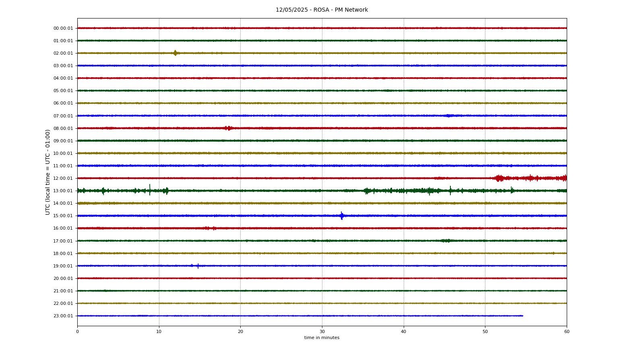The image size is (644, 362).
Task: Mark the tall spike near minute 9 on 13:00:01 trace
Action: 150,190
